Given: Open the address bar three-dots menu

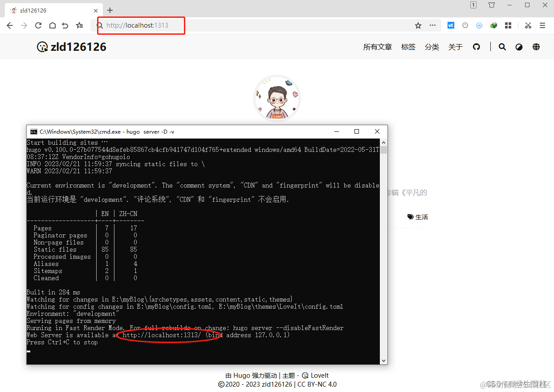Looking at the screenshot, I should pyautogui.click(x=432, y=25).
